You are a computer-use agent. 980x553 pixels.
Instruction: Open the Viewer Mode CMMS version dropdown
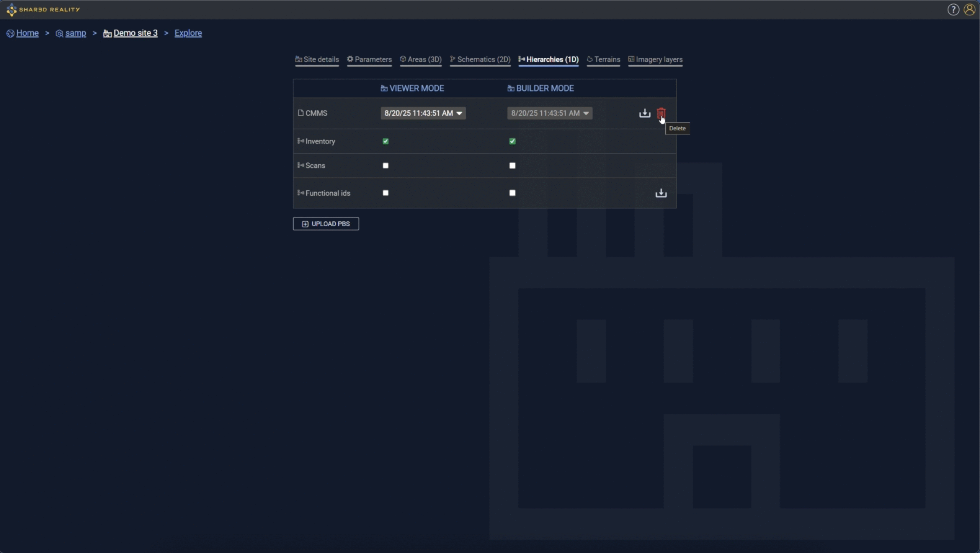(423, 113)
